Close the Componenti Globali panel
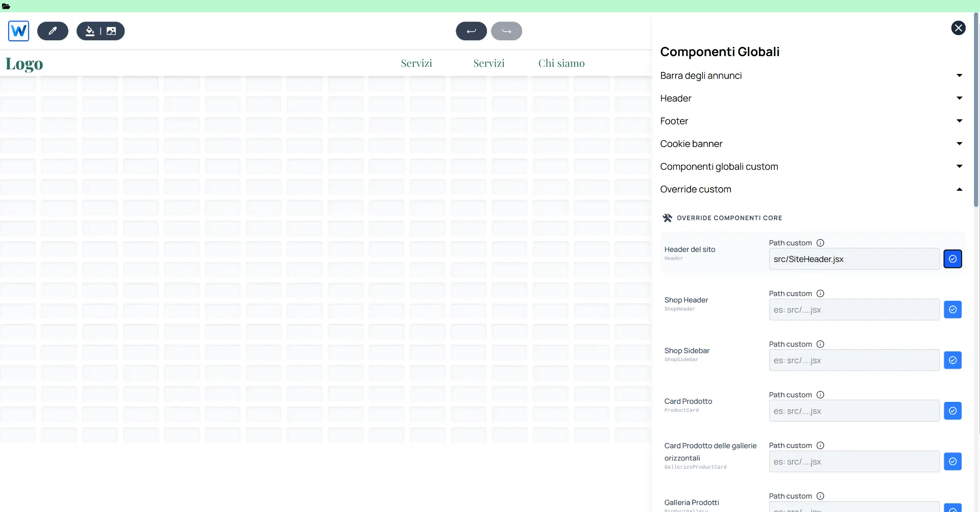This screenshot has width=980, height=512. (958, 28)
